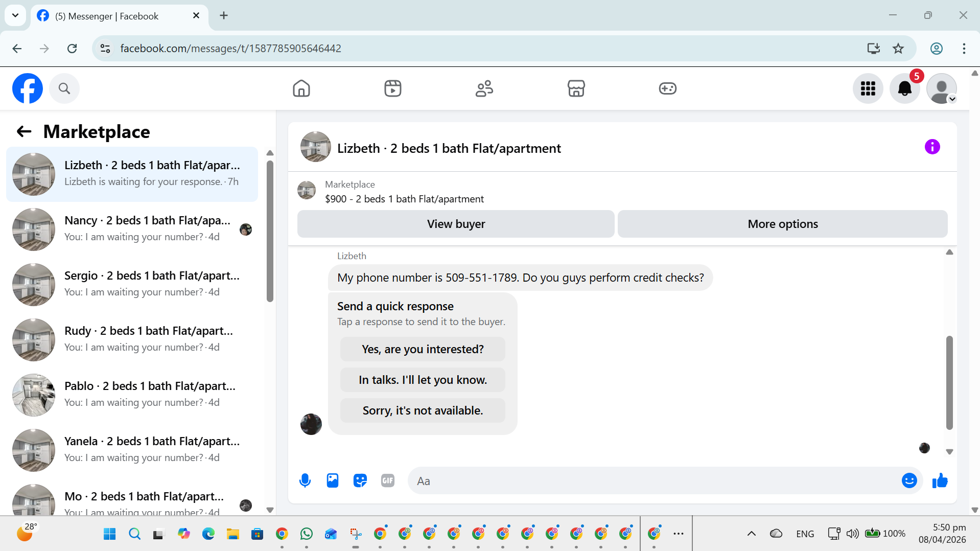Open Lizbeth's conversation in the list
The image size is (980, 551).
(x=132, y=174)
